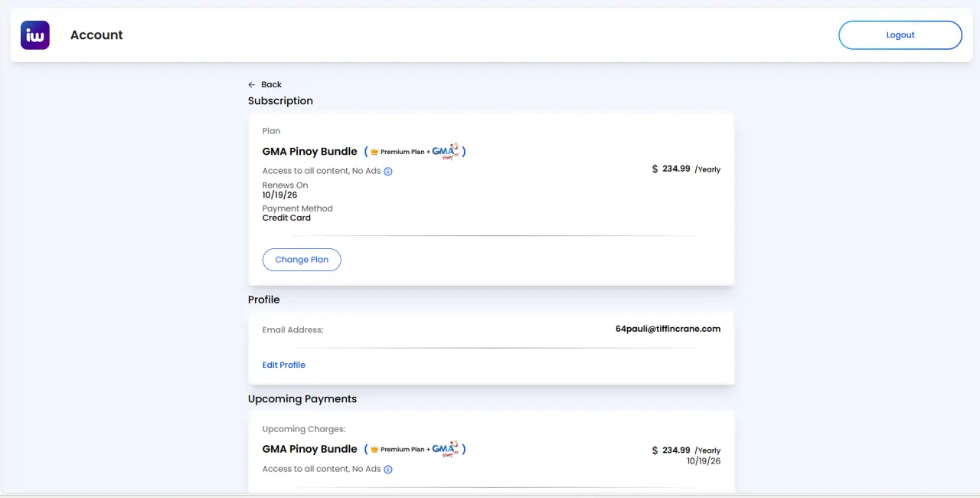Click the Profile section heading
This screenshot has width=980, height=498.
[264, 300]
